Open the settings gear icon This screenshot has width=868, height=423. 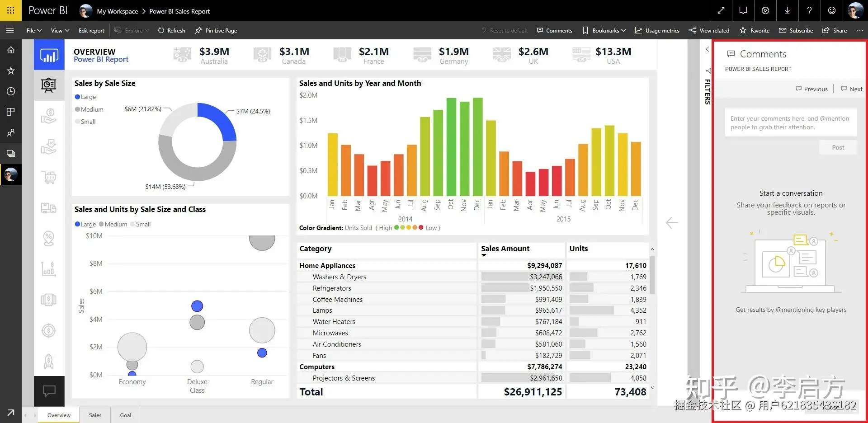[x=765, y=10]
